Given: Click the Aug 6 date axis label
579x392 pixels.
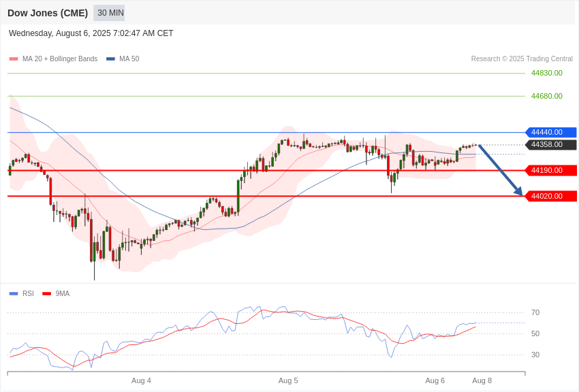Looking at the screenshot, I should click(x=435, y=380).
